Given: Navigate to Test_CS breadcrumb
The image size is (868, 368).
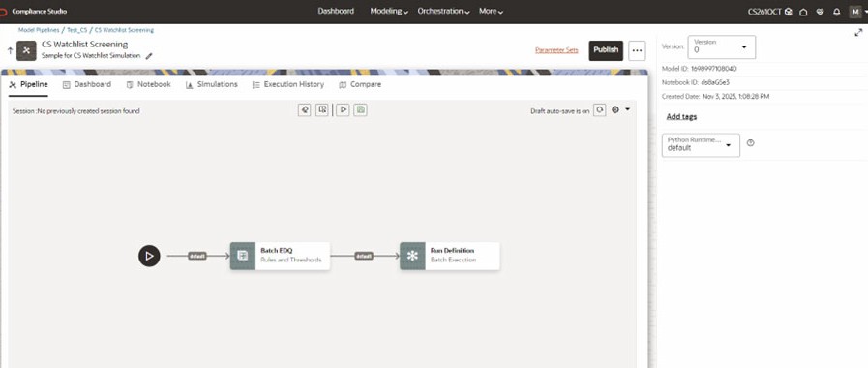Looking at the screenshot, I should (77, 30).
